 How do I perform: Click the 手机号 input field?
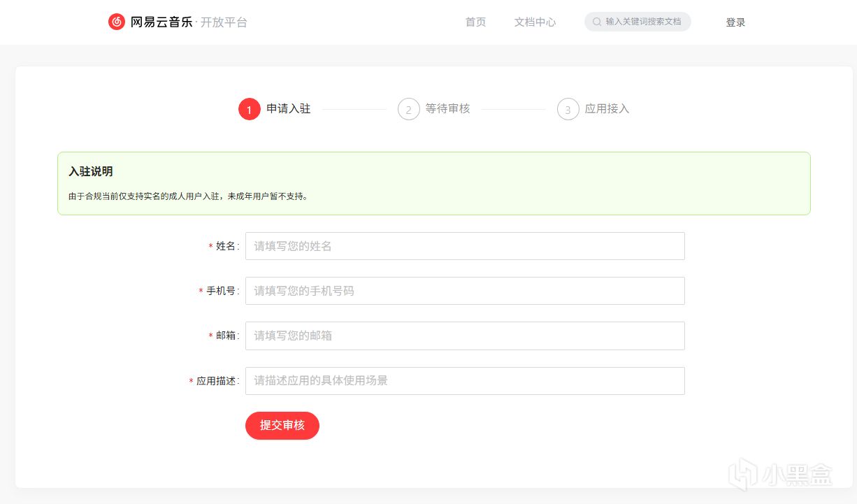(x=465, y=291)
